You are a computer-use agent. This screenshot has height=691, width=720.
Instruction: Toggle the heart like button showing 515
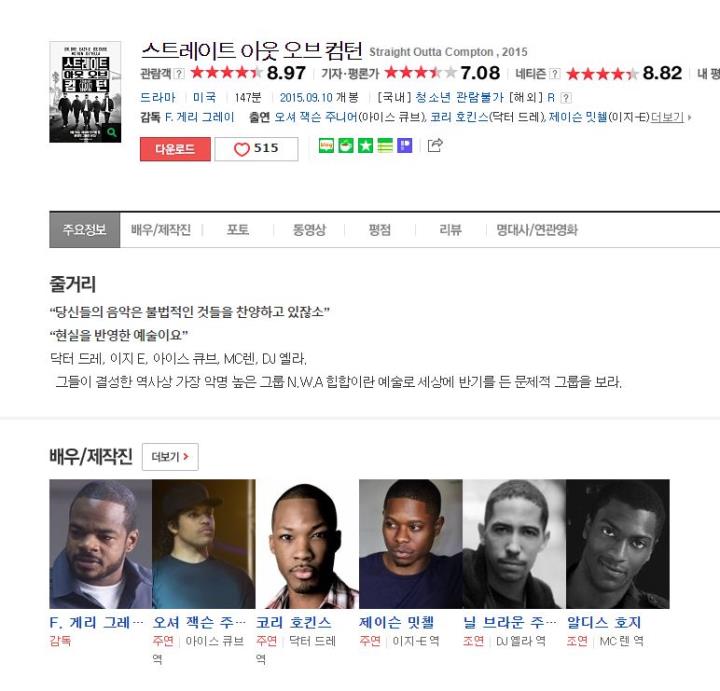pyautogui.click(x=256, y=149)
